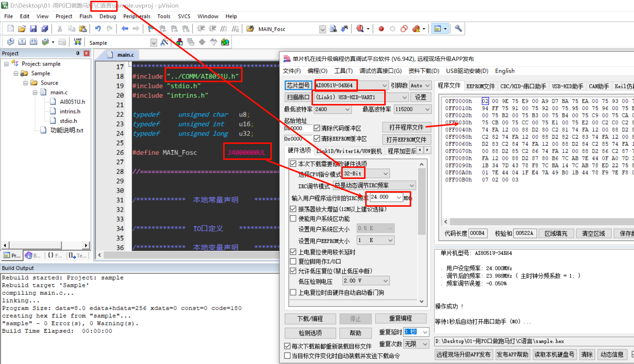
Task: Toggle 每次下载前都重新装载目标文件 checkbox
Action: 287,346
